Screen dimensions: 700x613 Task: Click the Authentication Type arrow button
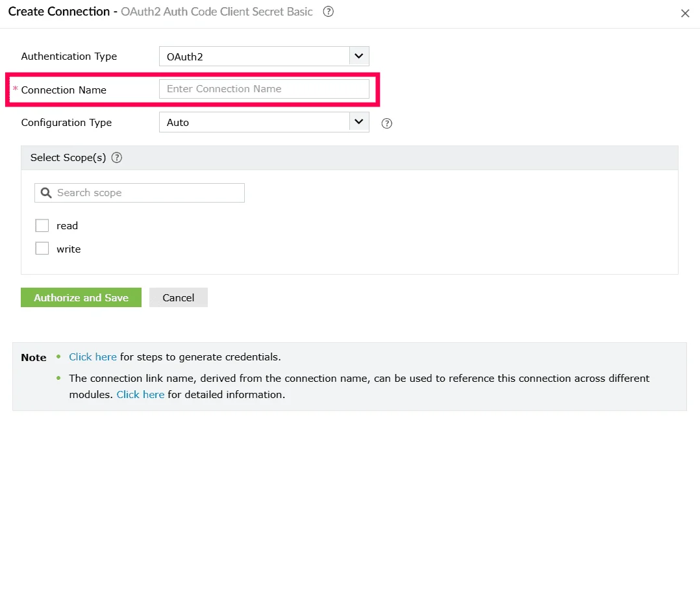tap(359, 56)
